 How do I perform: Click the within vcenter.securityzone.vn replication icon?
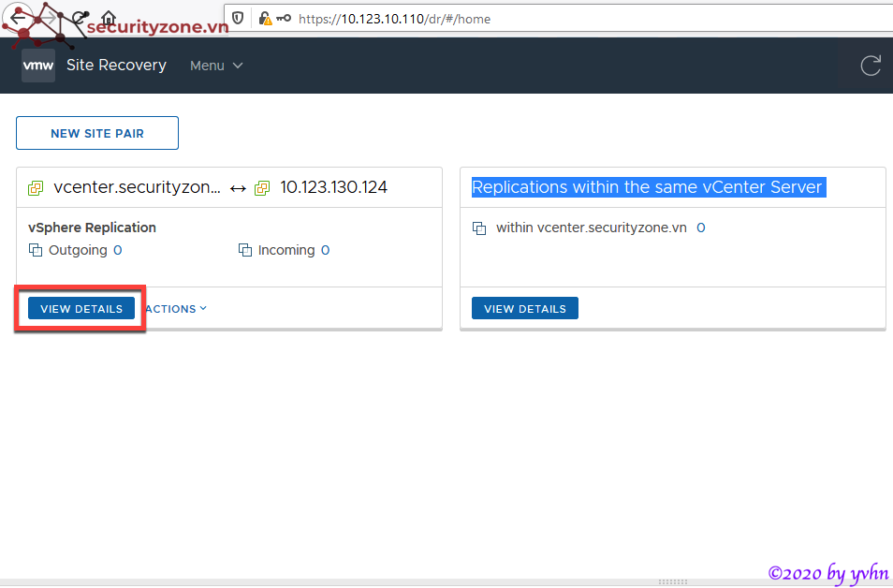tap(479, 228)
